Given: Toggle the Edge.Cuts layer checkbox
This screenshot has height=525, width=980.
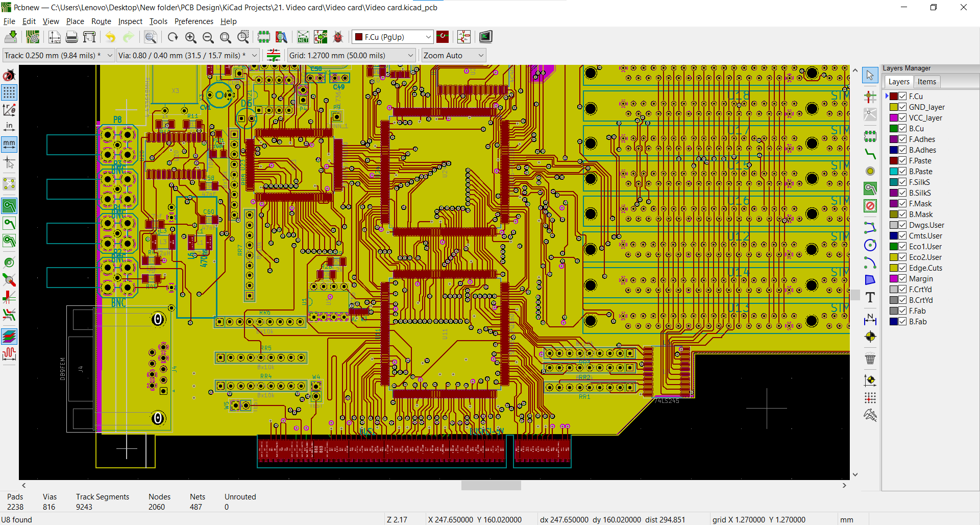Looking at the screenshot, I should tap(902, 268).
